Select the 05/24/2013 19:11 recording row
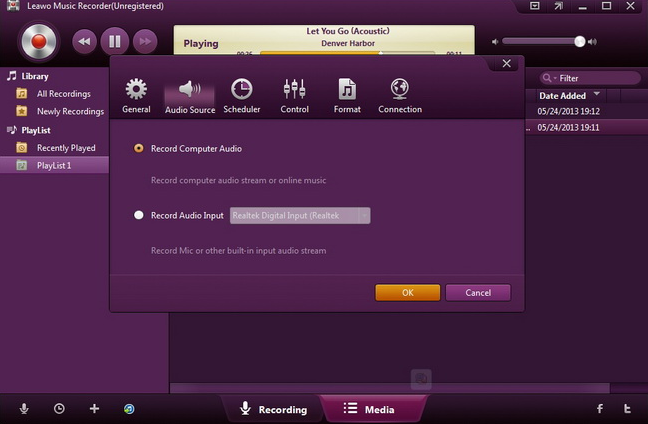 tap(587, 127)
